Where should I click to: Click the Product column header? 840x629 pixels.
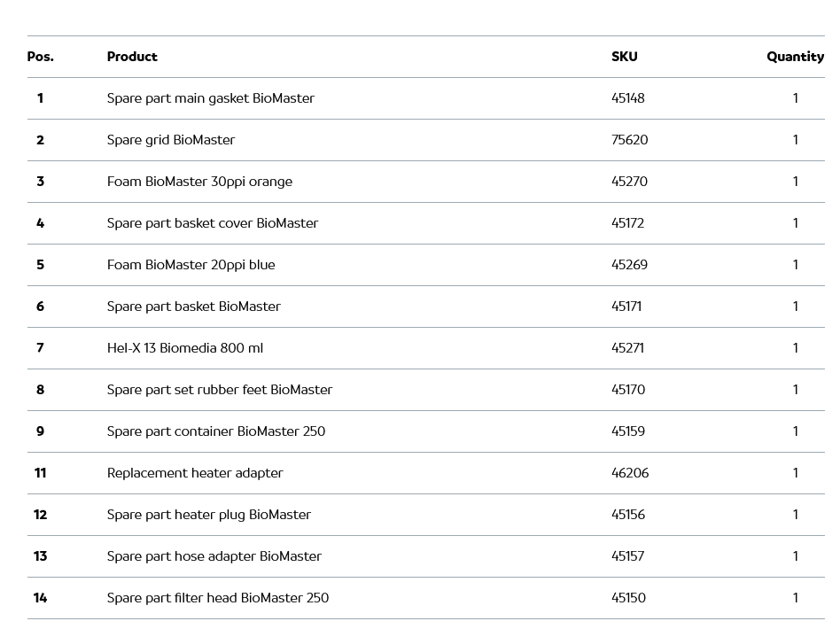pyautogui.click(x=132, y=57)
